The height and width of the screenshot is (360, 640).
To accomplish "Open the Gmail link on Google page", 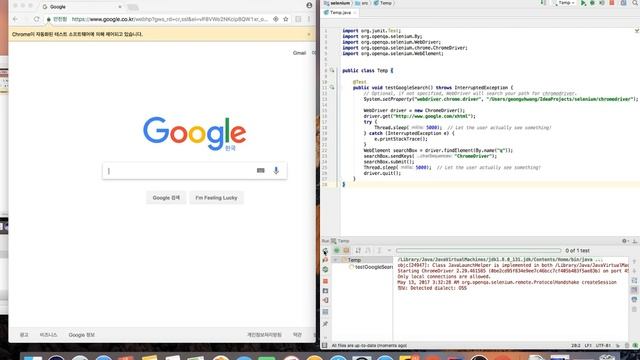I will (x=299, y=53).
